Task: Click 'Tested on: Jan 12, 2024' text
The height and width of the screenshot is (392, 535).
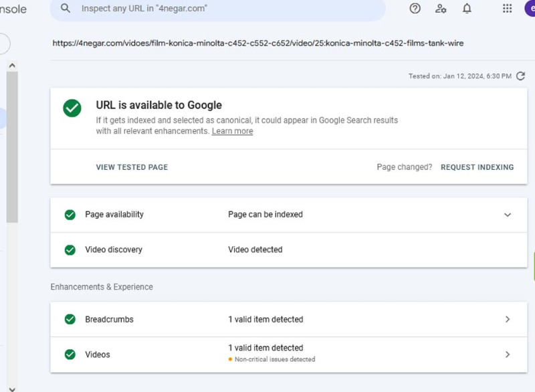Action: point(460,76)
